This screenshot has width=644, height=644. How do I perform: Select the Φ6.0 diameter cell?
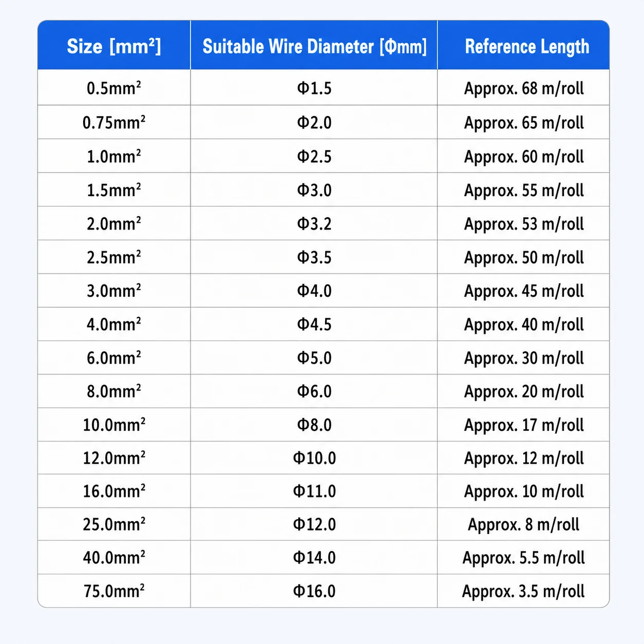point(314,391)
